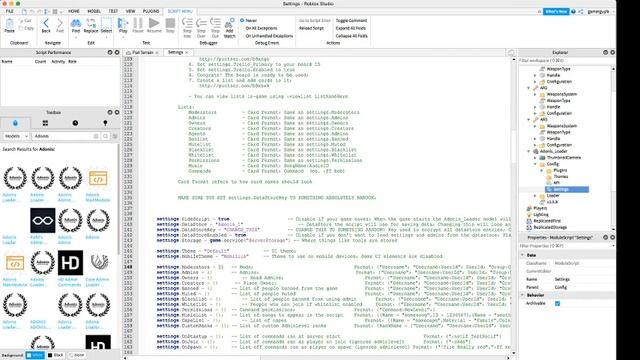
Task: Close the Script Performance panel
Action: click(x=117, y=53)
